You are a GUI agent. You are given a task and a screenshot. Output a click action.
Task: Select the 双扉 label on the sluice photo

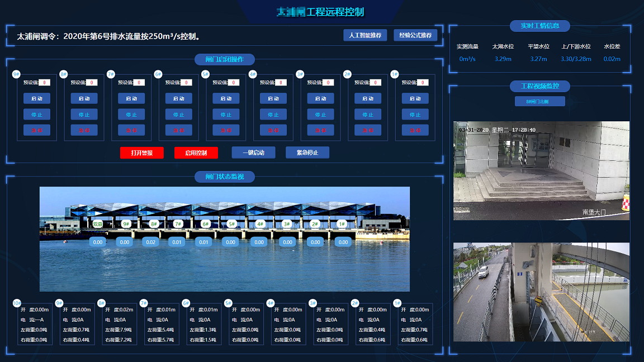(98, 224)
